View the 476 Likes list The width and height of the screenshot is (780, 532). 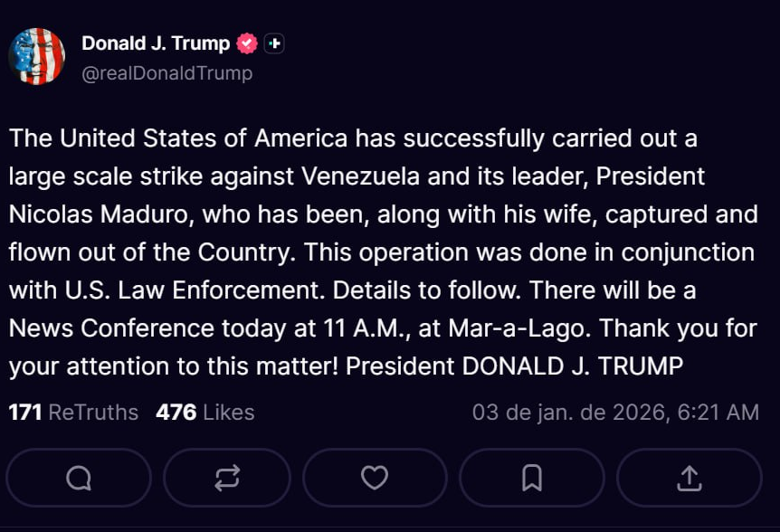click(205, 413)
